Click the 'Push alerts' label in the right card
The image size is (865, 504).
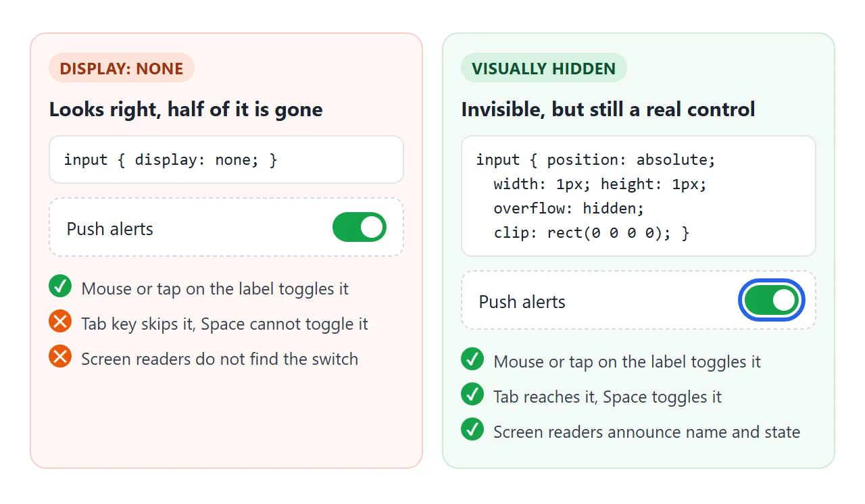point(522,302)
